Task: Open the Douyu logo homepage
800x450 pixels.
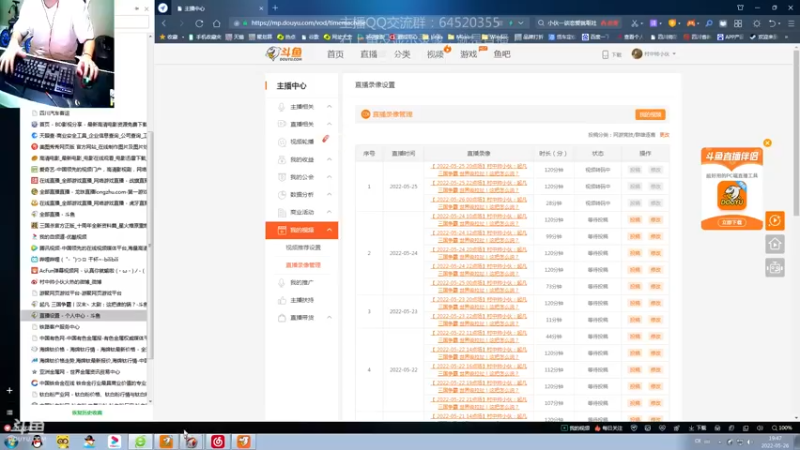Action: [x=284, y=54]
